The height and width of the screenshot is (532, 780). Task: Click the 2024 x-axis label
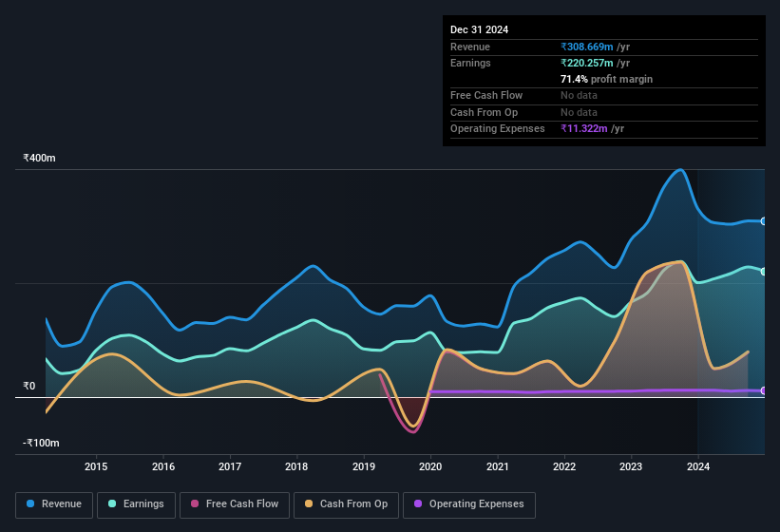[698, 466]
